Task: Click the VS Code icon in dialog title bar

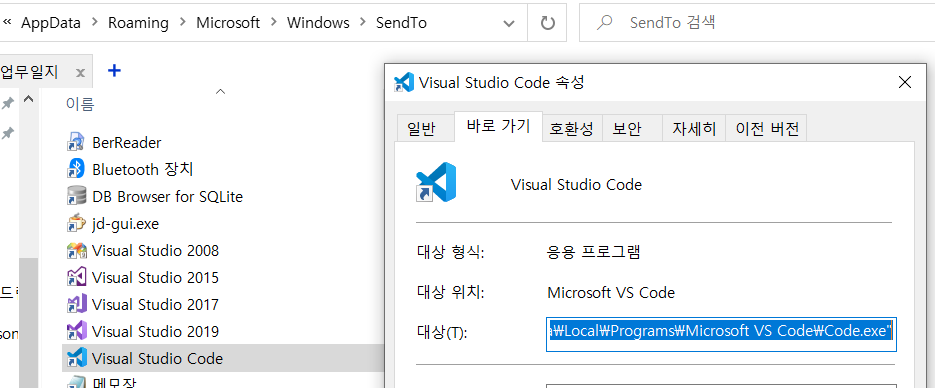Action: click(x=404, y=82)
